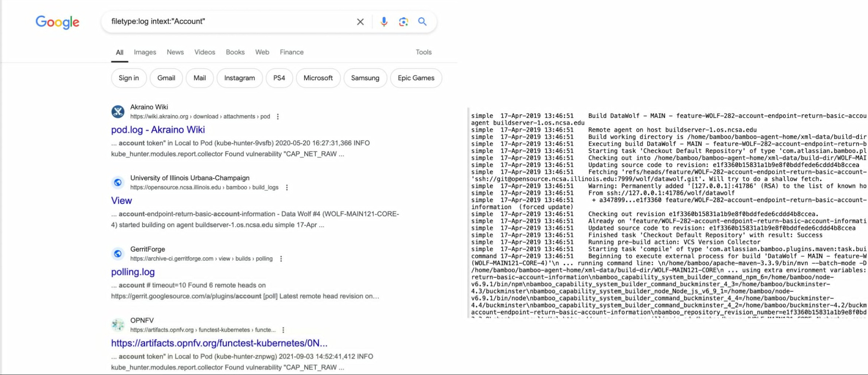Open three-dot menu for GerritForge result

click(x=281, y=259)
